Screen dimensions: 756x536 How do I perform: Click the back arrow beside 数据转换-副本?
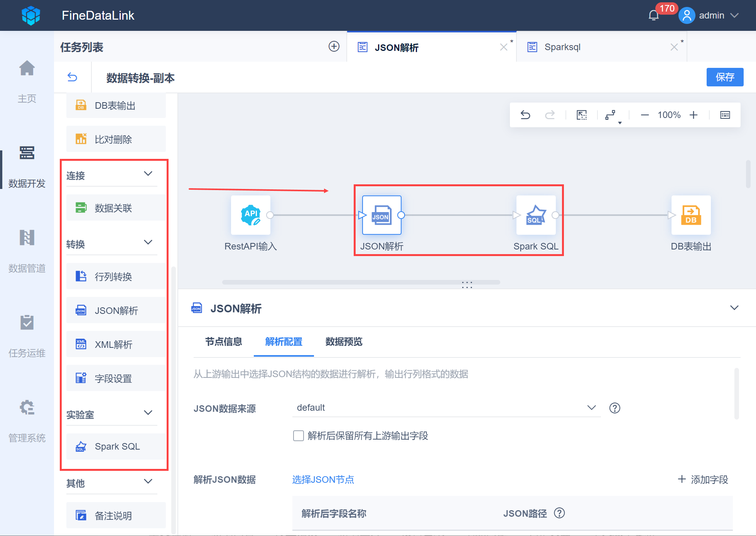[72, 77]
